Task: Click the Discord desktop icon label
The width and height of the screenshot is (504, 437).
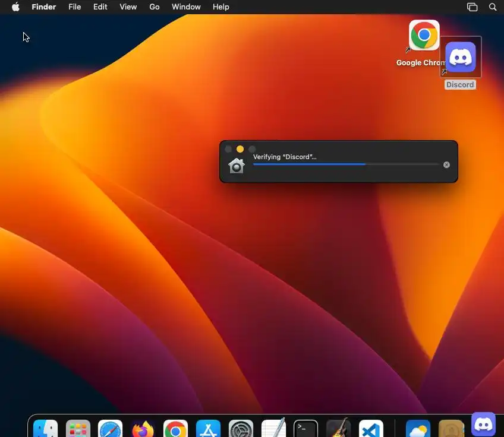Action: pos(460,85)
